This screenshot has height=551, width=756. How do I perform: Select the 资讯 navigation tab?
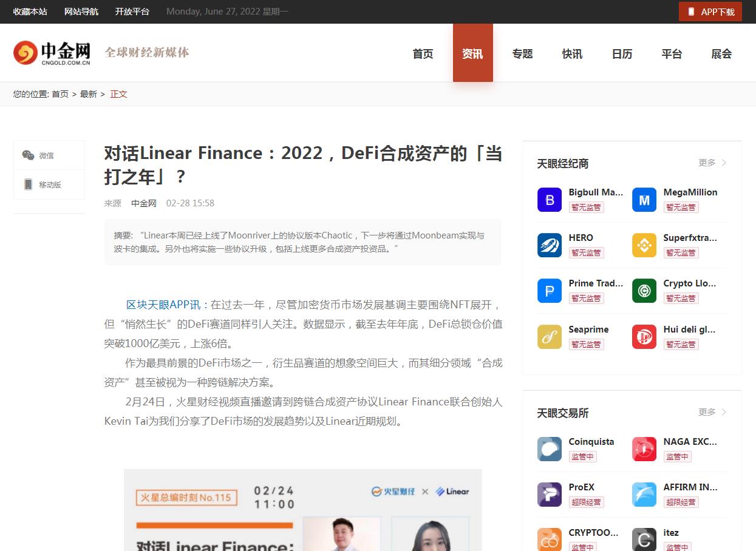click(472, 53)
